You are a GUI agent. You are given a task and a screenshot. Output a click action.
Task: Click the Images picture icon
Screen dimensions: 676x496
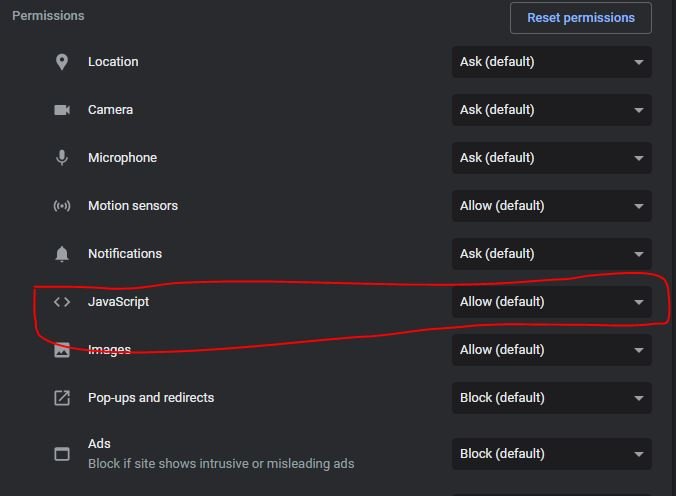(x=62, y=350)
